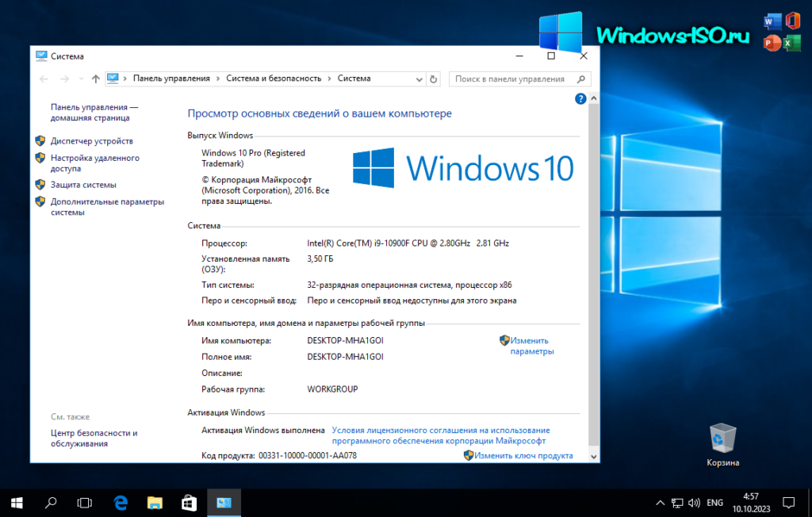This screenshot has width=812, height=517.
Task: Expand chevron after 'Панель управления' breadcrumb
Action: pyautogui.click(x=218, y=79)
